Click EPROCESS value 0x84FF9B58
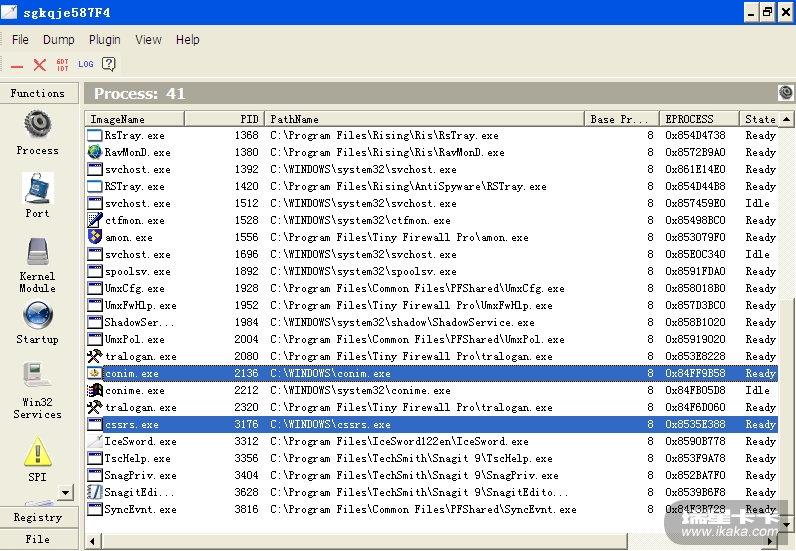The height and width of the screenshot is (551, 796). pyautogui.click(x=695, y=373)
